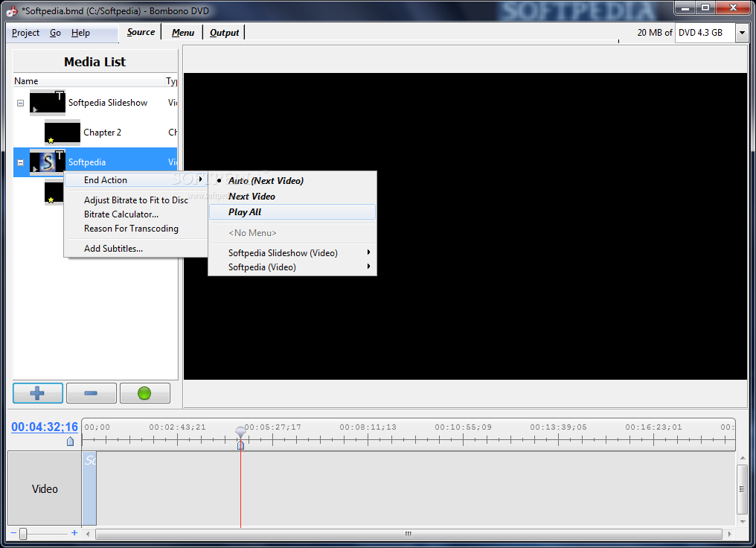The width and height of the screenshot is (756, 548).
Task: Click the minus remove media button
Action: pyautogui.click(x=91, y=393)
